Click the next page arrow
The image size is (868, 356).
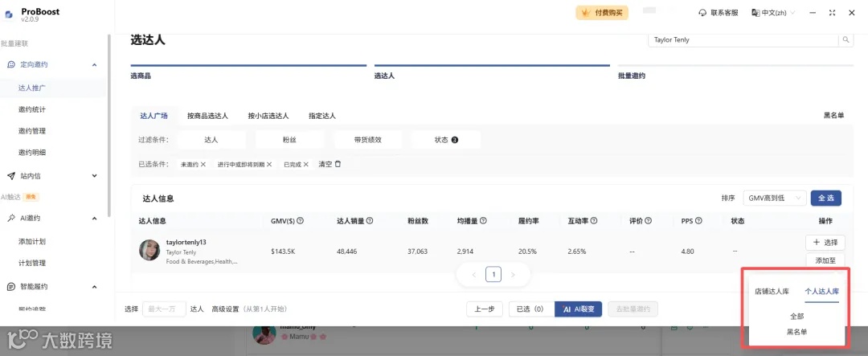click(513, 275)
